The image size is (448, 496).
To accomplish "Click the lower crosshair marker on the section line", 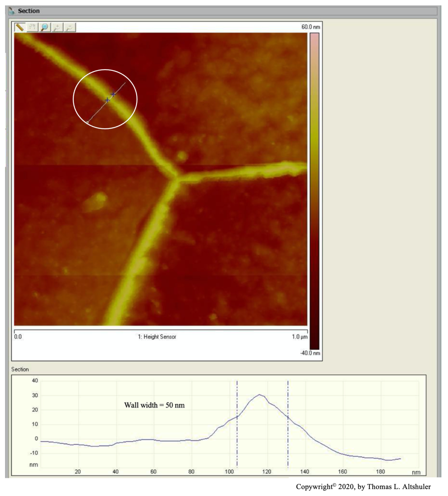I will [x=107, y=100].
